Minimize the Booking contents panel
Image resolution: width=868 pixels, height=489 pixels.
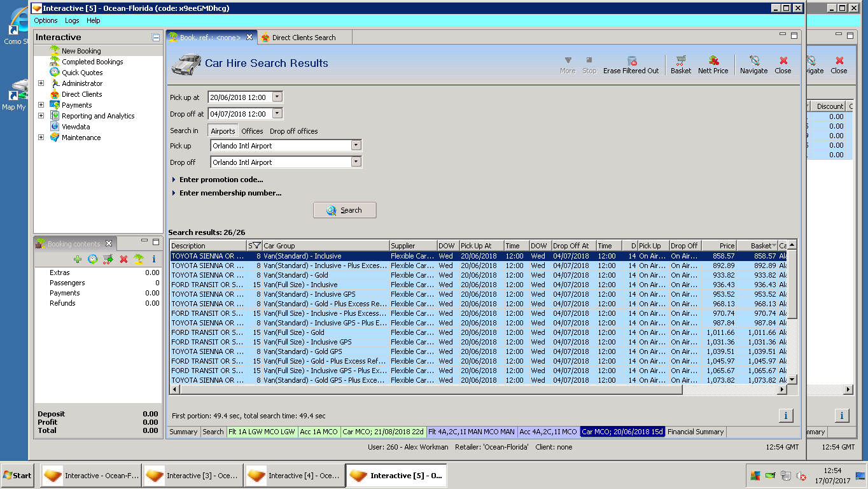[144, 241]
